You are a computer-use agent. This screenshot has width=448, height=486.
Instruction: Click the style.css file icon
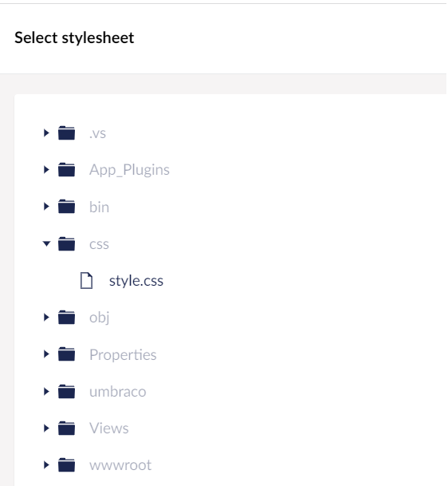[x=86, y=280]
